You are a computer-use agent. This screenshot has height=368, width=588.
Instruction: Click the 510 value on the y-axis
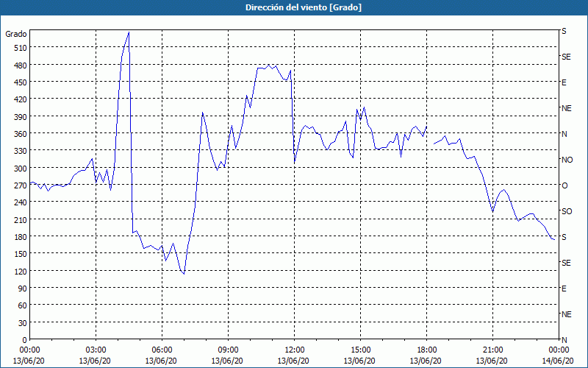21,48
